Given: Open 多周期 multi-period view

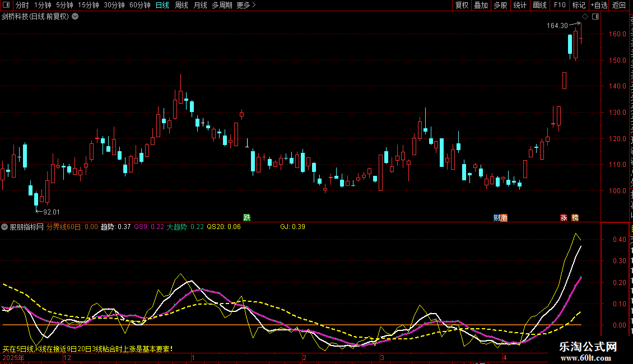Looking at the screenshot, I should [x=222, y=5].
